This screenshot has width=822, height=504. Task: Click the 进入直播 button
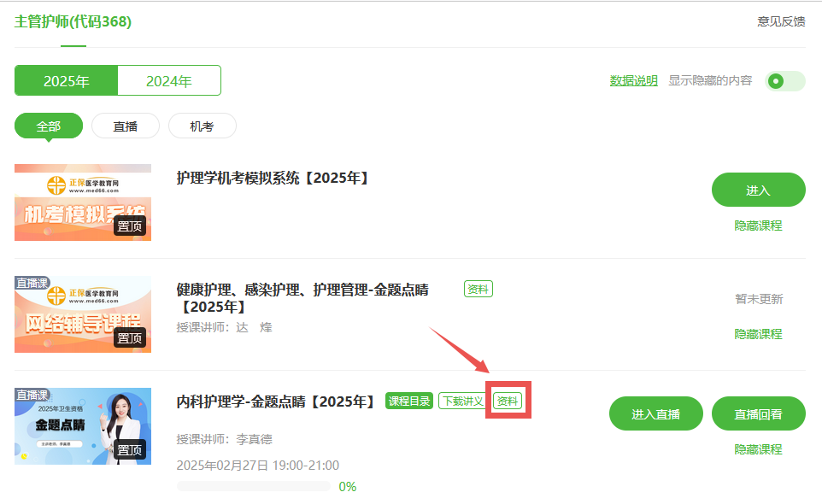click(656, 413)
